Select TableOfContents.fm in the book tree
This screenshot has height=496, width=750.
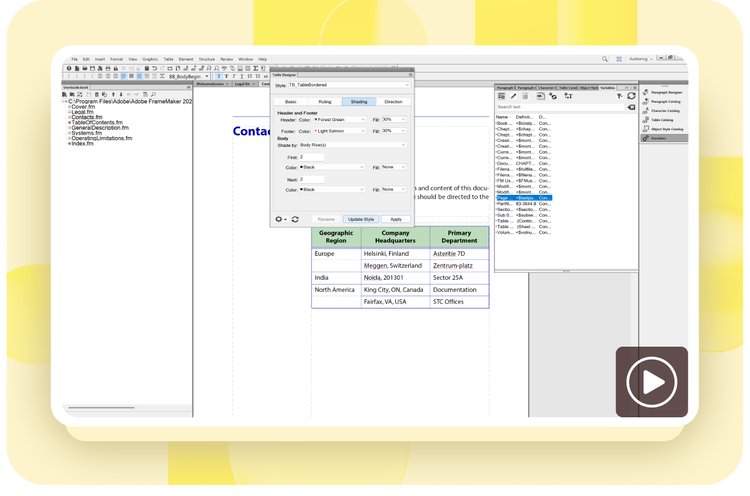click(x=97, y=122)
